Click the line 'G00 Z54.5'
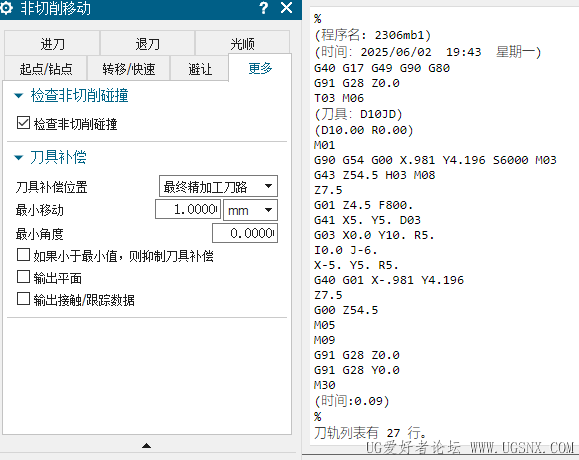Image resolution: width=579 pixels, height=460 pixels. point(346,310)
